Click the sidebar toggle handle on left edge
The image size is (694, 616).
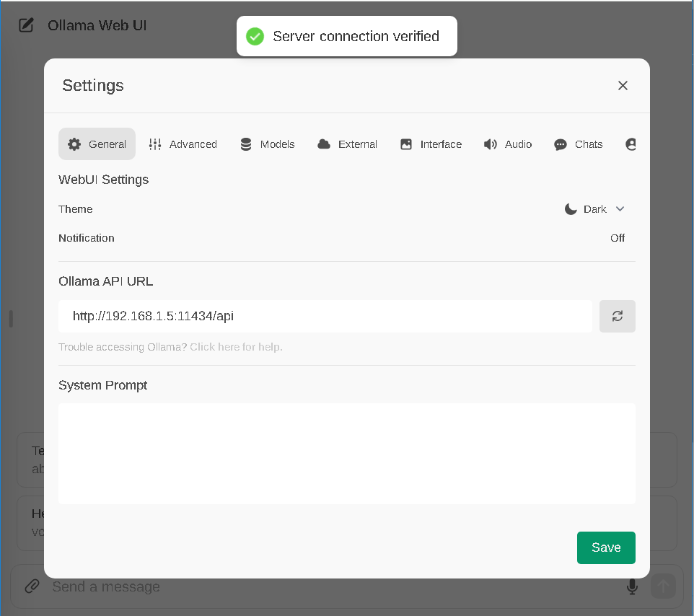coord(11,319)
